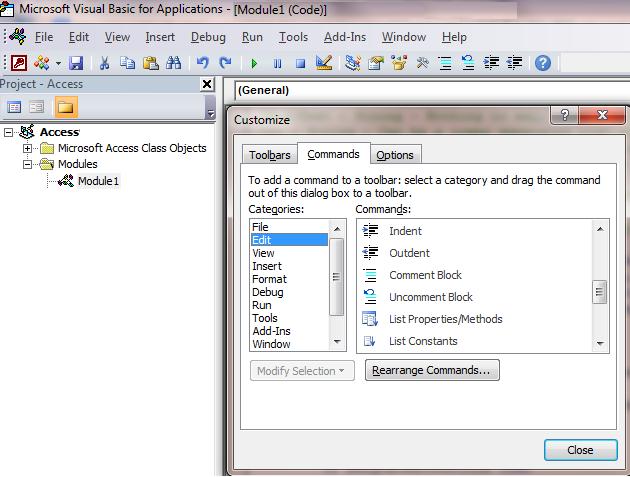The width and height of the screenshot is (630, 477).
Task: Save the project using the floppy disk icon
Action: pyautogui.click(x=76, y=63)
